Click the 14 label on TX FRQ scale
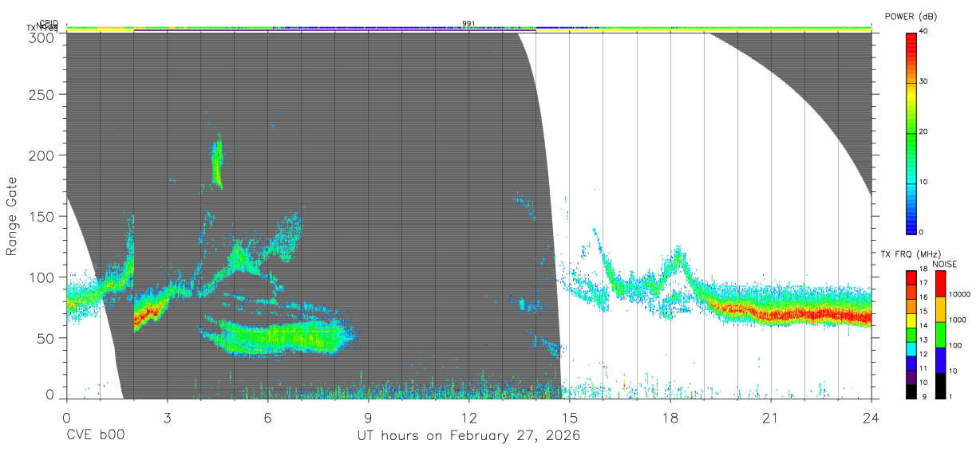The width and height of the screenshot is (980, 452). coord(923,326)
